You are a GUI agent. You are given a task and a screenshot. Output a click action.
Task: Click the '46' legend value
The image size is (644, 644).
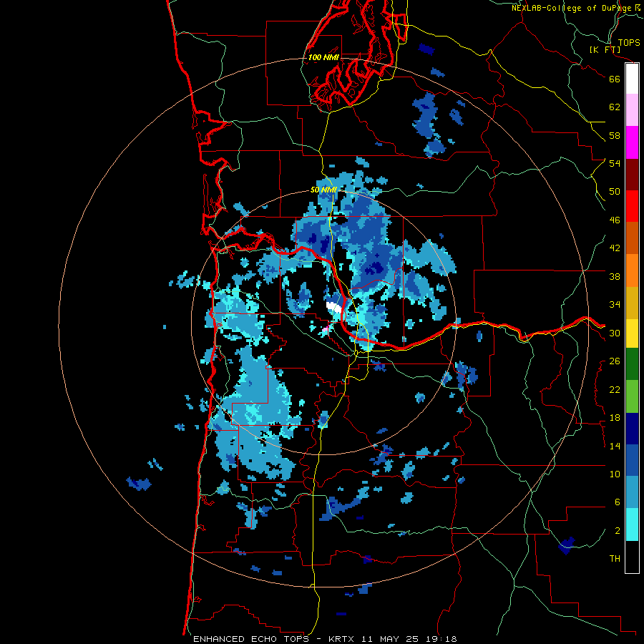[x=615, y=220]
